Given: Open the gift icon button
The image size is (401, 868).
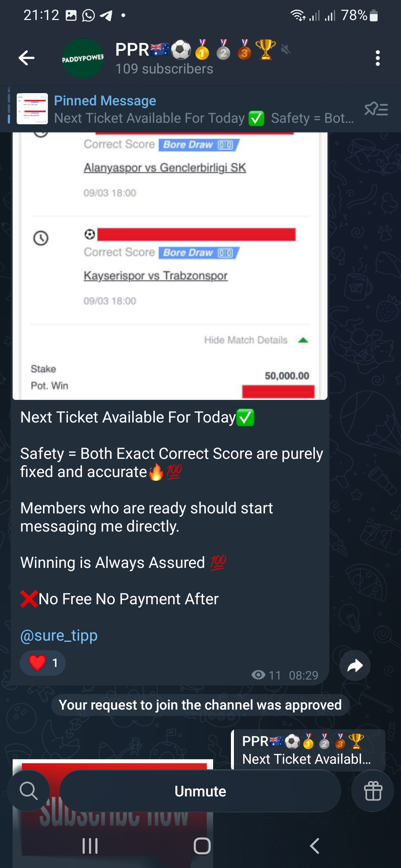Looking at the screenshot, I should click(373, 791).
